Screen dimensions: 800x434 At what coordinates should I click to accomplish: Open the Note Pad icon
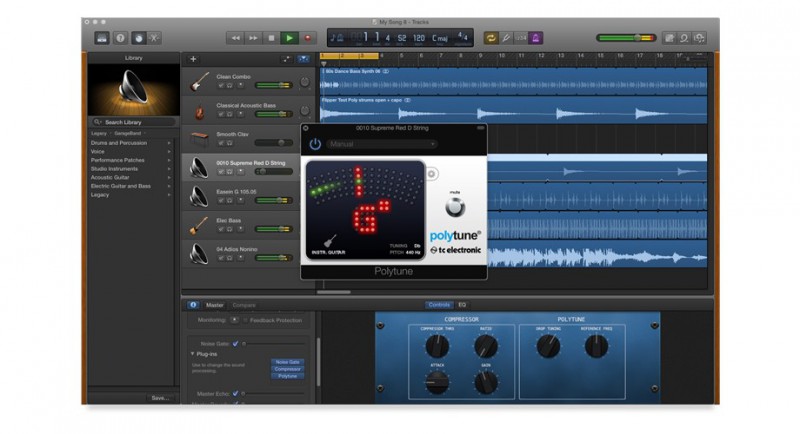pos(669,38)
